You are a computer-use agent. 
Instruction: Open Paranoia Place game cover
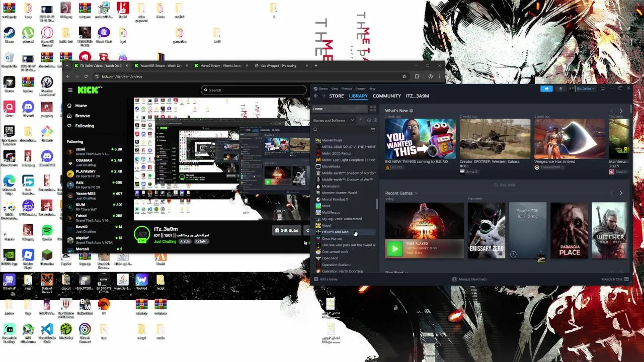569,231
